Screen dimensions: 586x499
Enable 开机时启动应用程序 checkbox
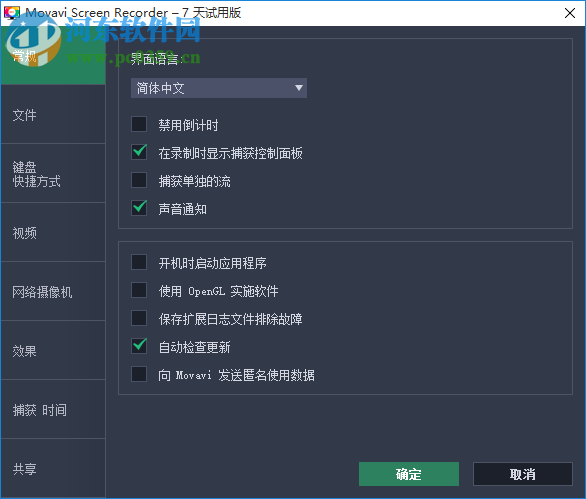(139, 262)
